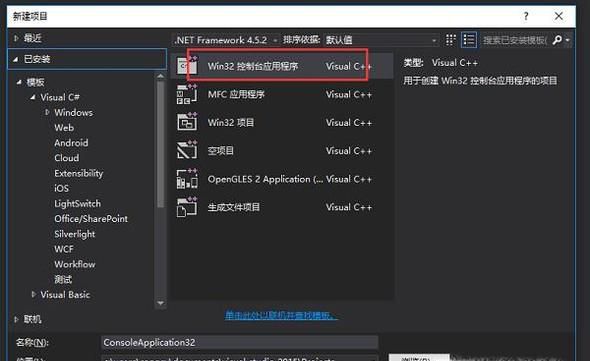Select Office/SharePoint in the template tree
590x361 pixels.
pos(91,219)
